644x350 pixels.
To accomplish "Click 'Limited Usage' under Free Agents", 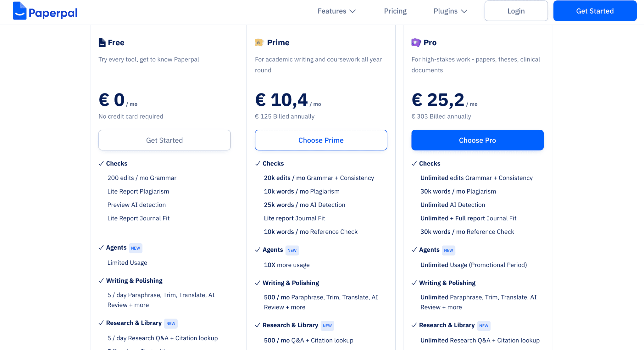I will click(x=127, y=263).
